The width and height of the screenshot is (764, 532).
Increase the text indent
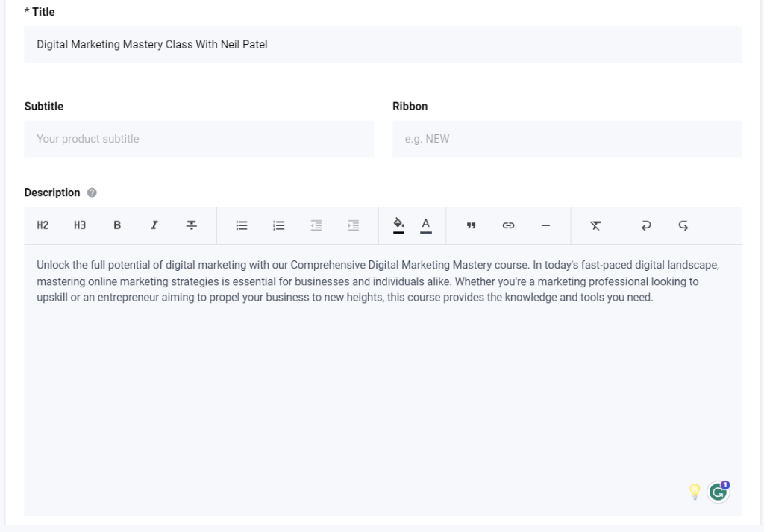point(353,225)
